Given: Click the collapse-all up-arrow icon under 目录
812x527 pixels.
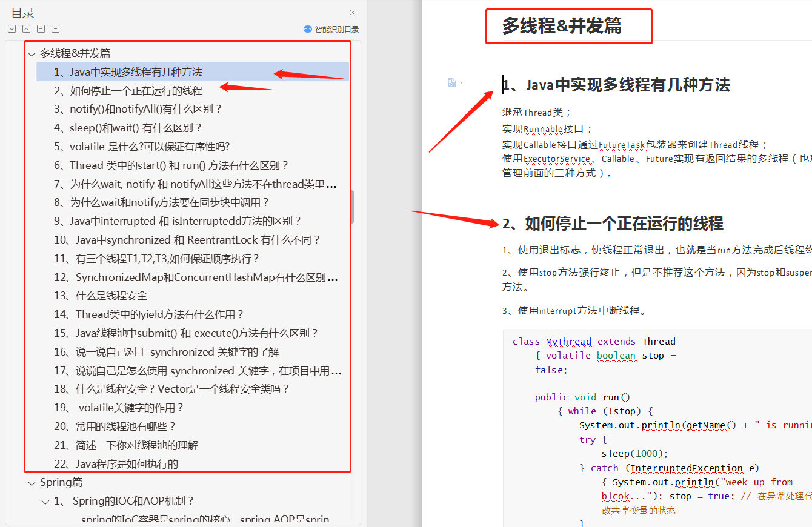Looking at the screenshot, I should point(26,28).
